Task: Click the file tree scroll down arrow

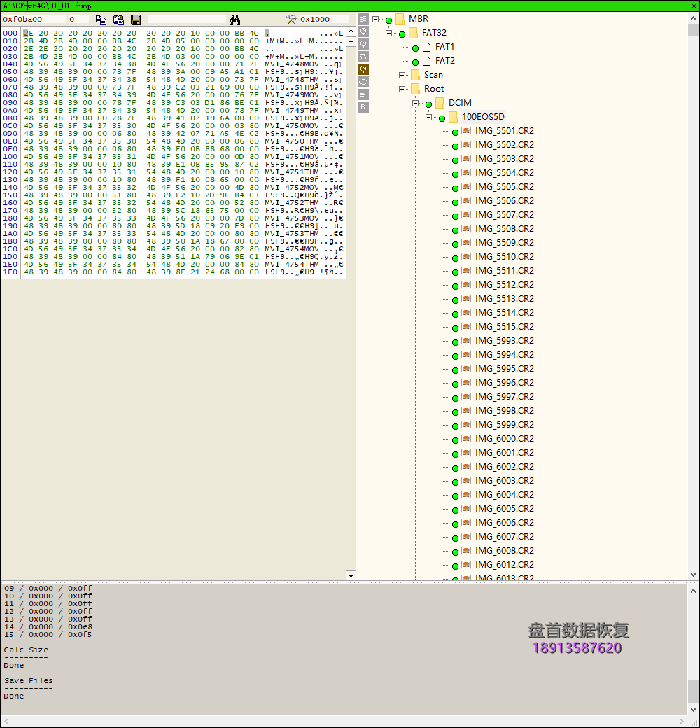Action: [x=694, y=574]
